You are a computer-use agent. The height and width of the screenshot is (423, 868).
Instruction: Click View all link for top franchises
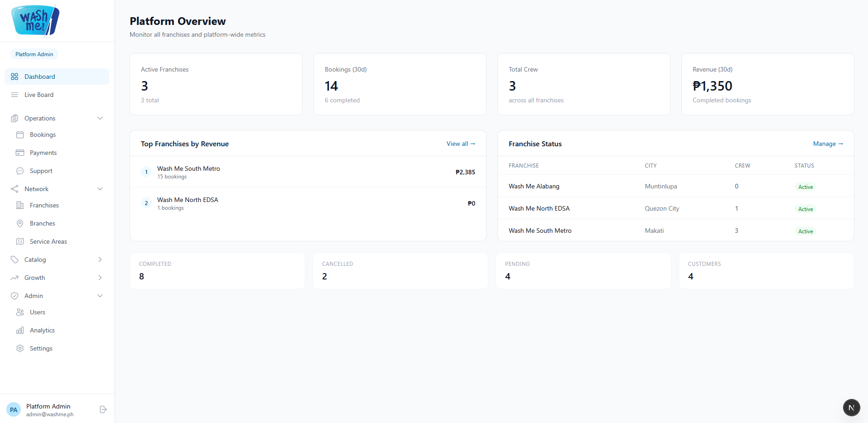[x=461, y=144]
